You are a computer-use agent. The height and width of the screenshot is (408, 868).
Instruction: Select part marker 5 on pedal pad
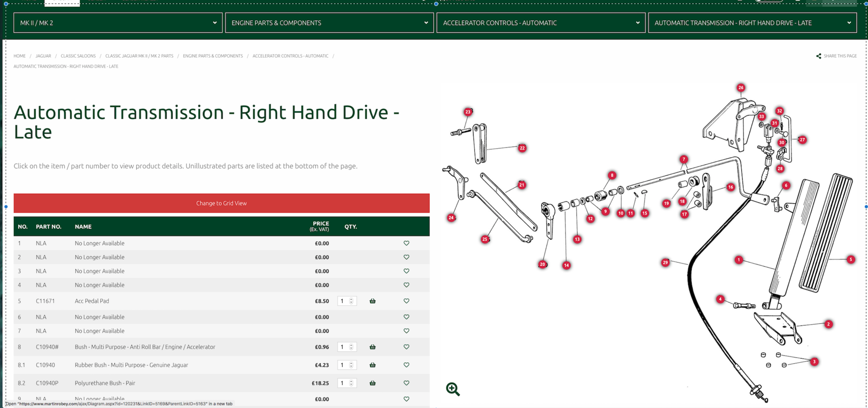851,259
